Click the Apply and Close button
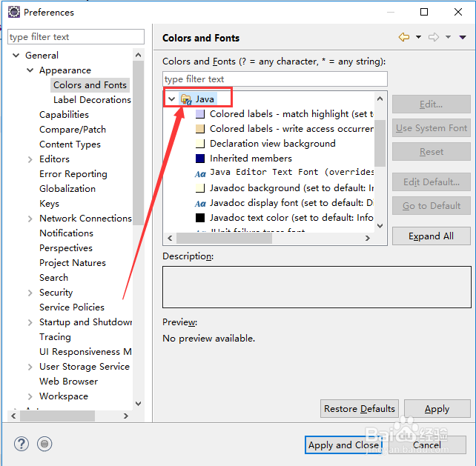The width and height of the screenshot is (476, 466). coord(343,445)
